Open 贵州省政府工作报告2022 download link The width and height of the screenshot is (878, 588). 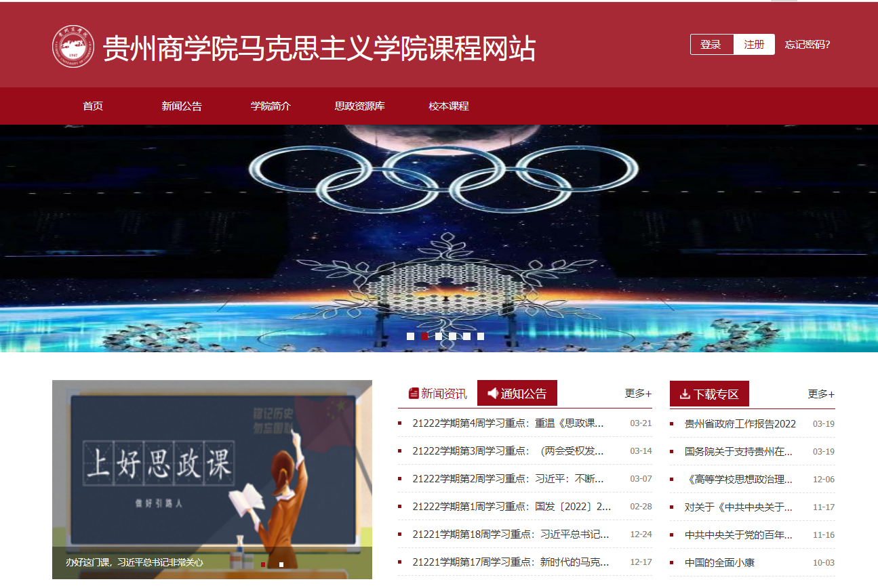click(740, 424)
